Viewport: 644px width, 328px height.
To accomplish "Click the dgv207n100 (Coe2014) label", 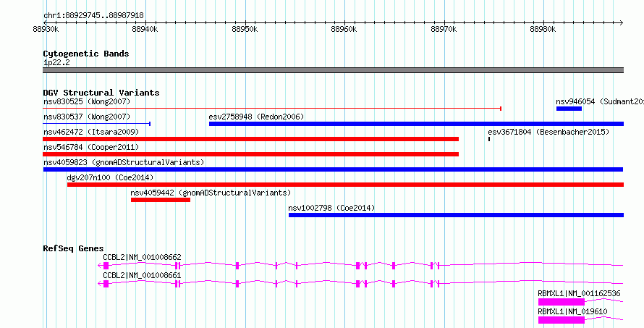I will (x=110, y=177).
